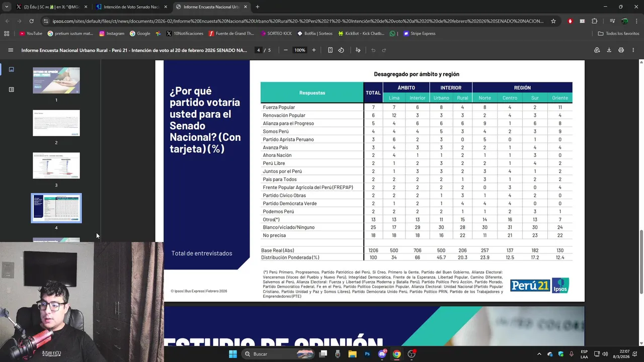Open a new browser tab

pyautogui.click(x=258, y=7)
